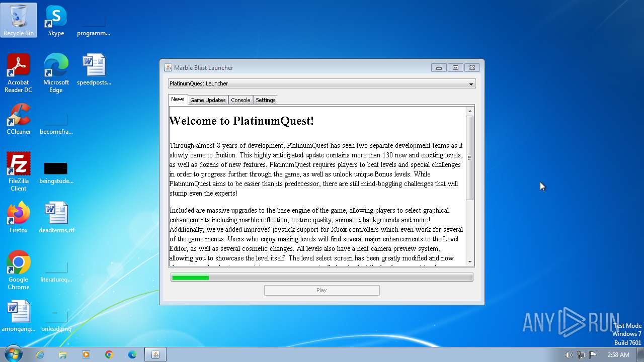Launch the Microsoft Edge desktop shortcut
This screenshot has height=362, width=644.
[56, 73]
